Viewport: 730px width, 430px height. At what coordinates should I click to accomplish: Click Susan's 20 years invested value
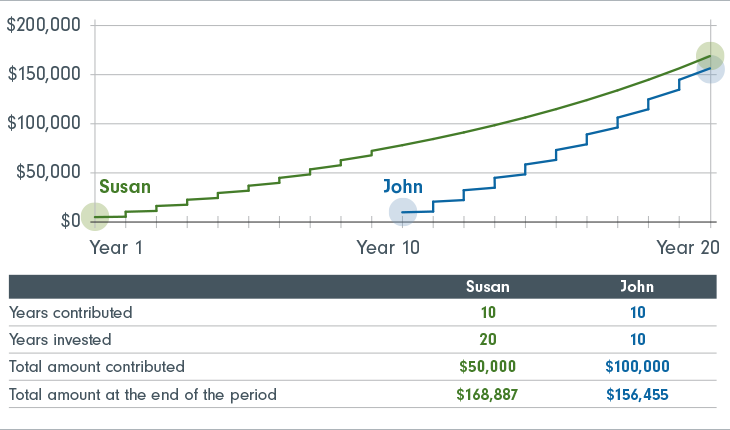488,339
